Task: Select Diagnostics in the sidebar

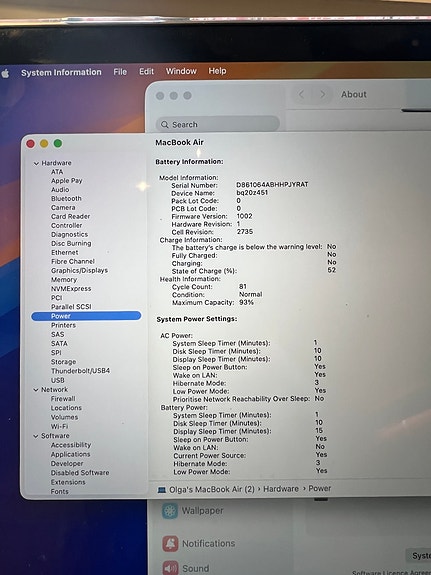Action: pos(69,234)
